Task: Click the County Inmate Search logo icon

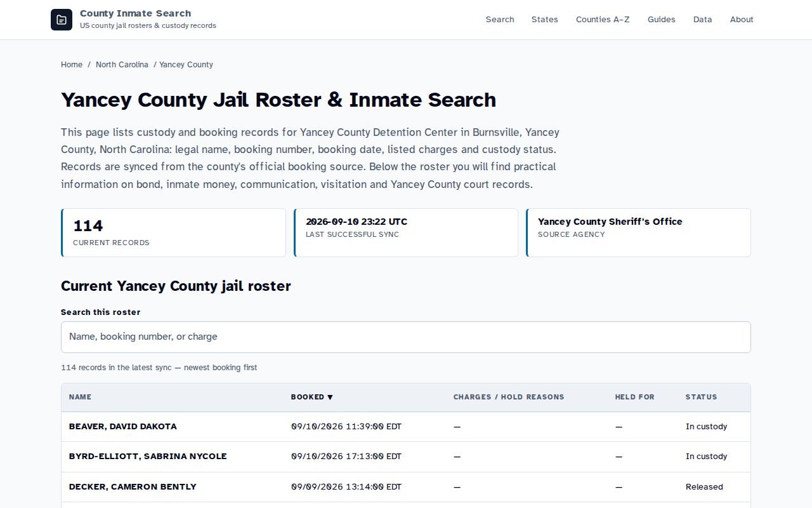Action: click(x=62, y=20)
